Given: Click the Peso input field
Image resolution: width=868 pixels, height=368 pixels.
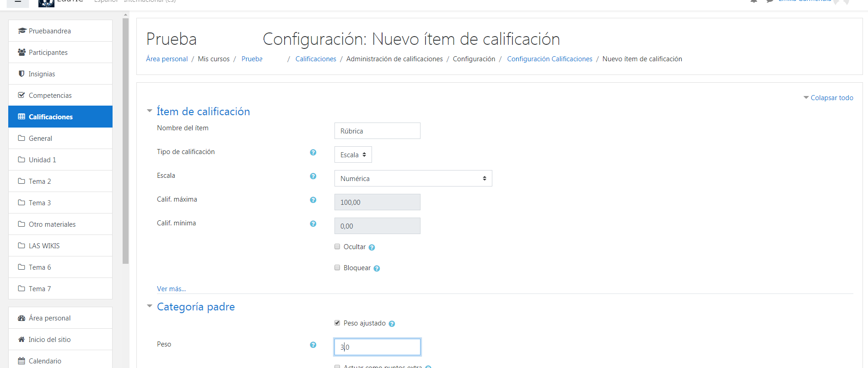Looking at the screenshot, I should click(377, 347).
